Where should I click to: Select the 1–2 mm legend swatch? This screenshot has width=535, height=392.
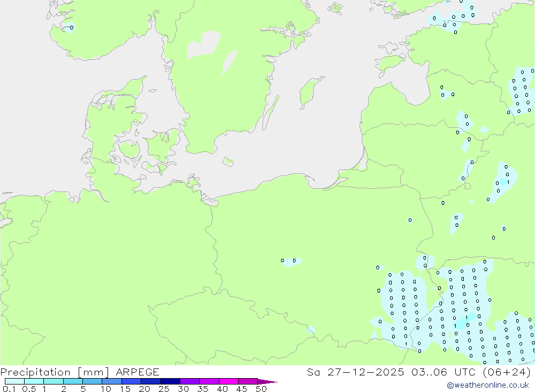53,381
